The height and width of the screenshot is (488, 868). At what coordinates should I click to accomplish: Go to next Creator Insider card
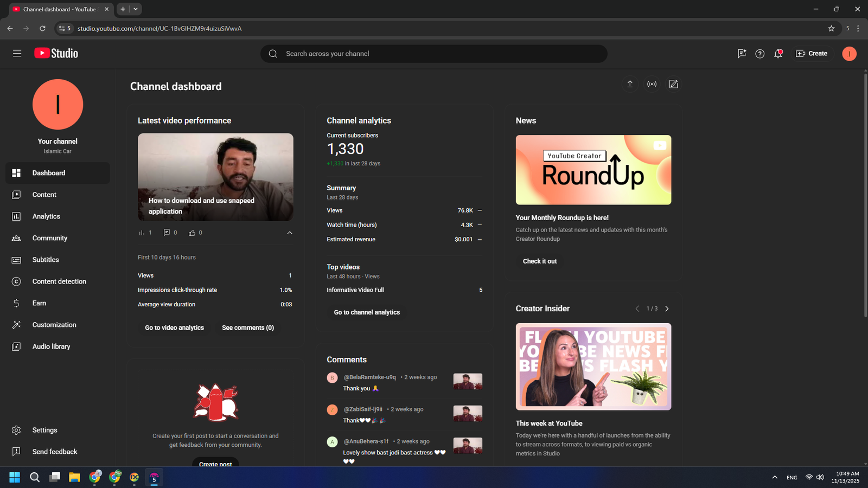click(667, 309)
